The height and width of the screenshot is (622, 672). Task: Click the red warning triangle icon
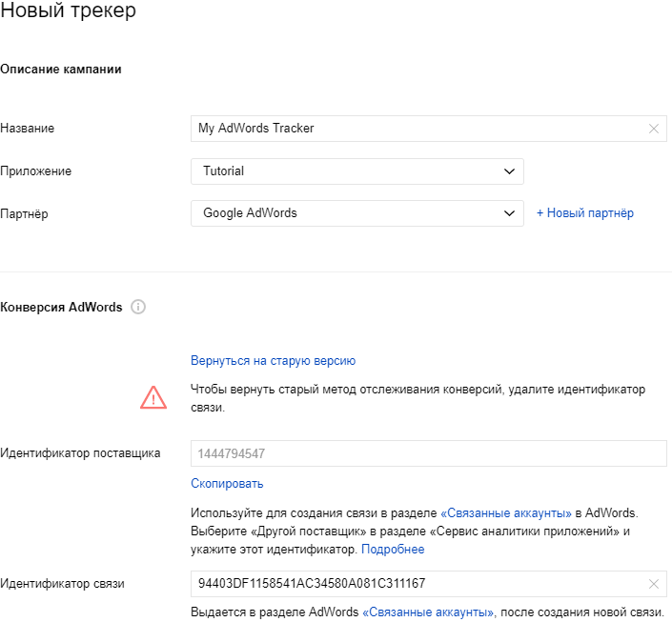click(x=153, y=397)
